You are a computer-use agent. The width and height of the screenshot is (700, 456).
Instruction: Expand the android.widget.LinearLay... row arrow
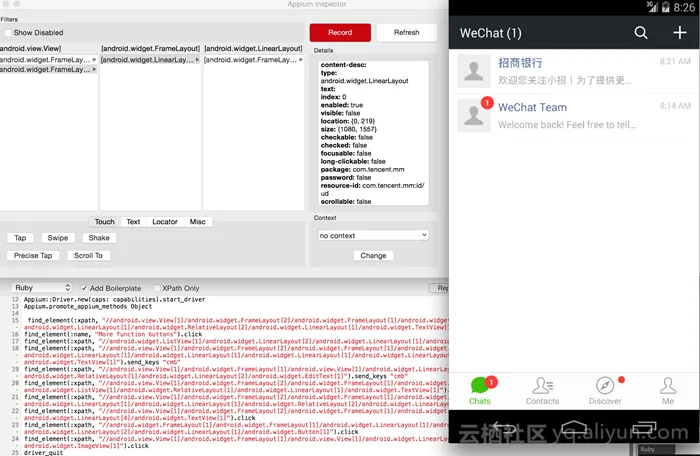coord(197,59)
